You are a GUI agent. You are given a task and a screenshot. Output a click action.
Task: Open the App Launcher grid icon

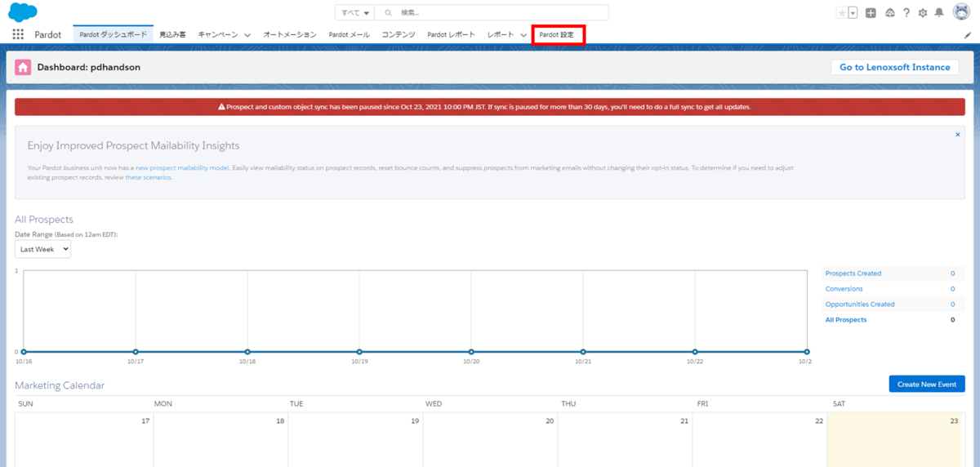(18, 34)
